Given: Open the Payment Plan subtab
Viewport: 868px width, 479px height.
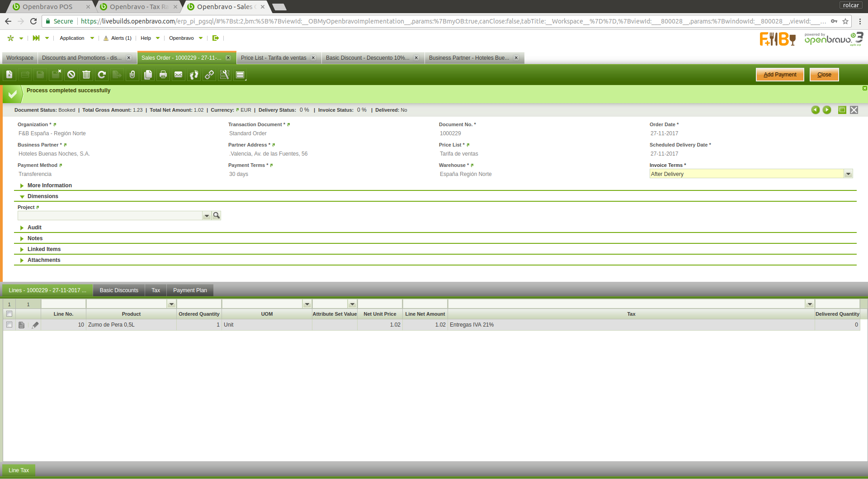Looking at the screenshot, I should 190,290.
